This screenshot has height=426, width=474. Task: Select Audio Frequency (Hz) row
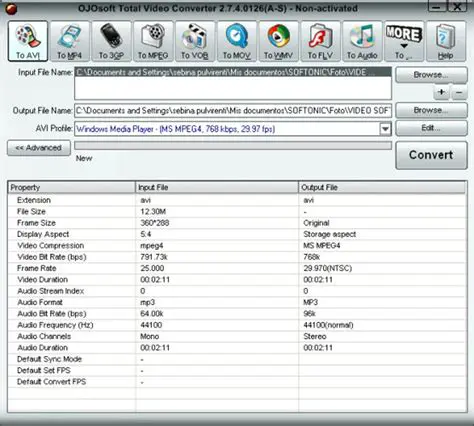pos(237,325)
